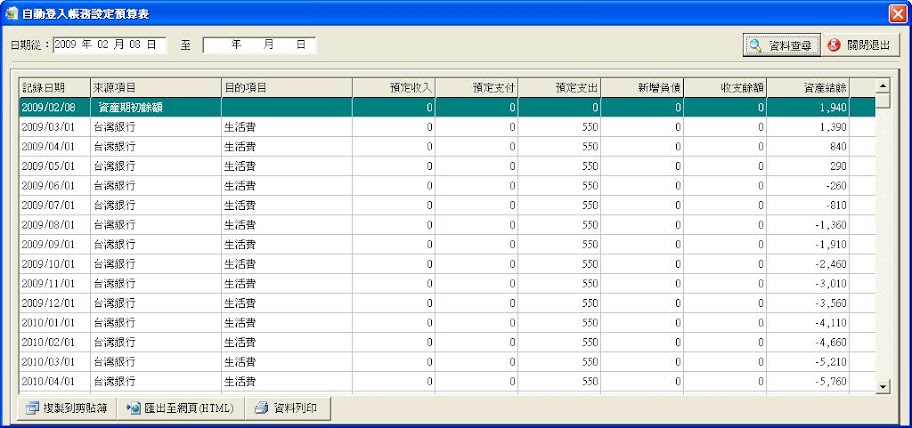
Task: Click the -810 asset balance cell
Action: coord(808,205)
